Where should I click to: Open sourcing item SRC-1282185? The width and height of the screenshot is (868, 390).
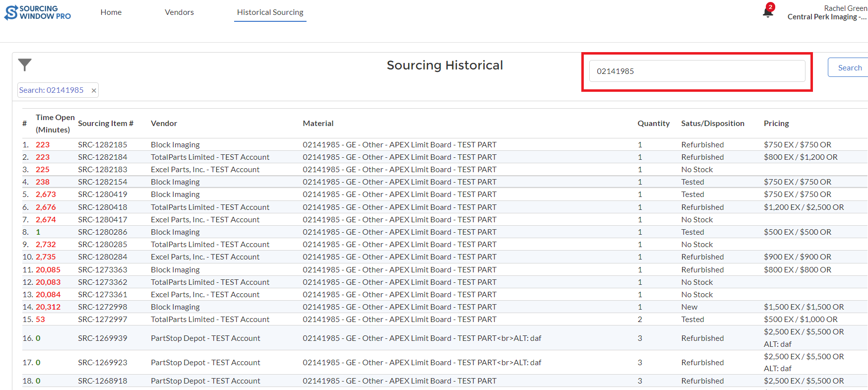pos(102,145)
